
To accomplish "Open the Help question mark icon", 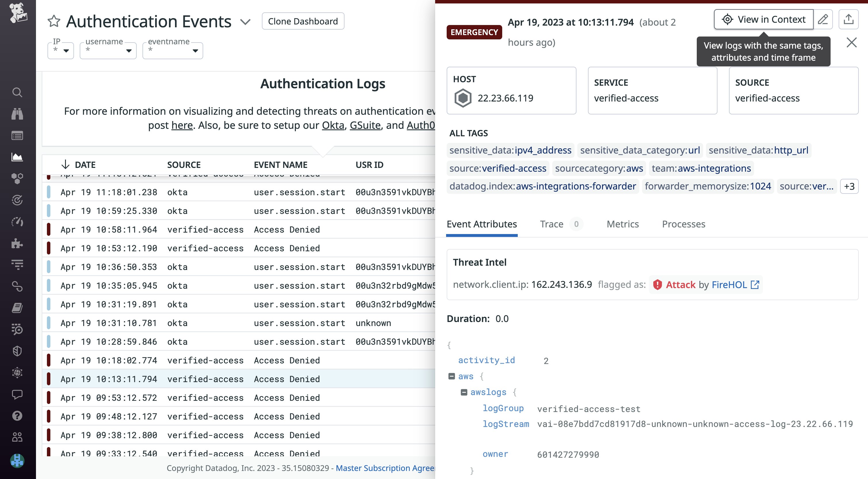I will point(17,416).
